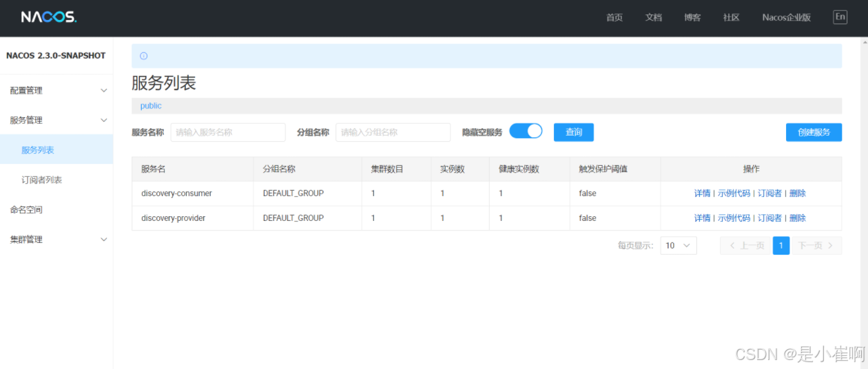The width and height of the screenshot is (868, 369).
Task: Open 订阅者 for discovery-consumer
Action: tap(769, 193)
